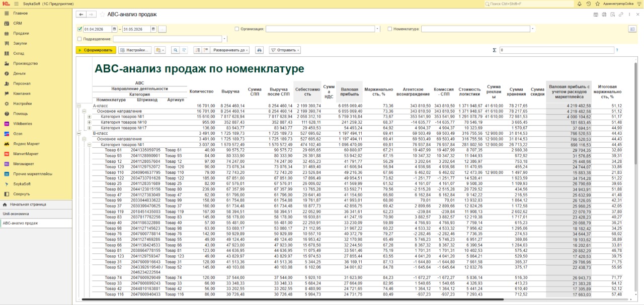Open history clock icon in top bar
The image size is (644, 305).
pyautogui.click(x=589, y=4)
